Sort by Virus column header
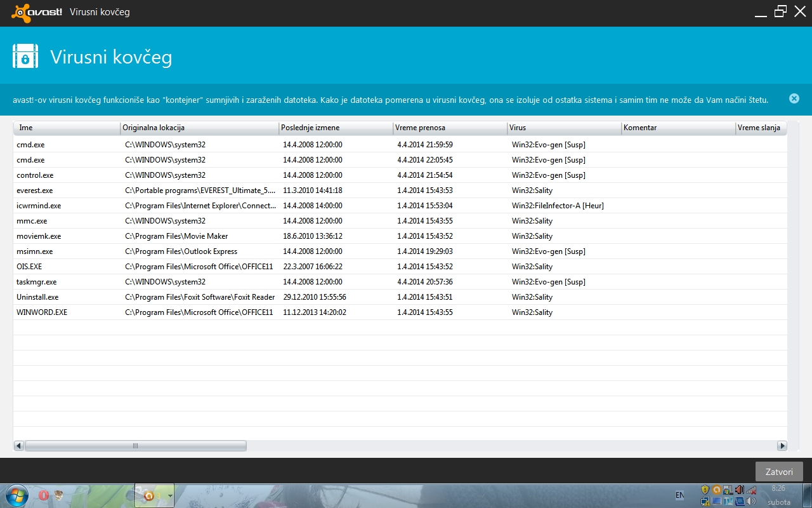812x508 pixels. tap(565, 128)
